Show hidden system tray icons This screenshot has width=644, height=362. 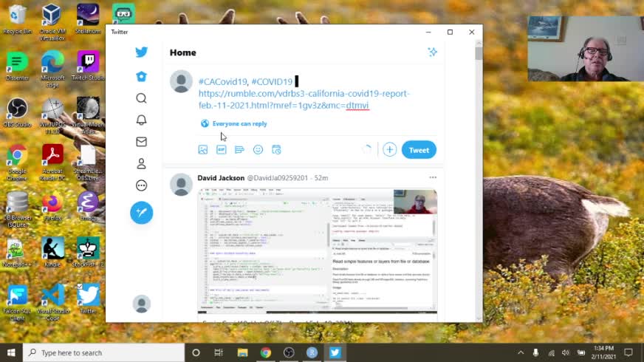(521, 352)
